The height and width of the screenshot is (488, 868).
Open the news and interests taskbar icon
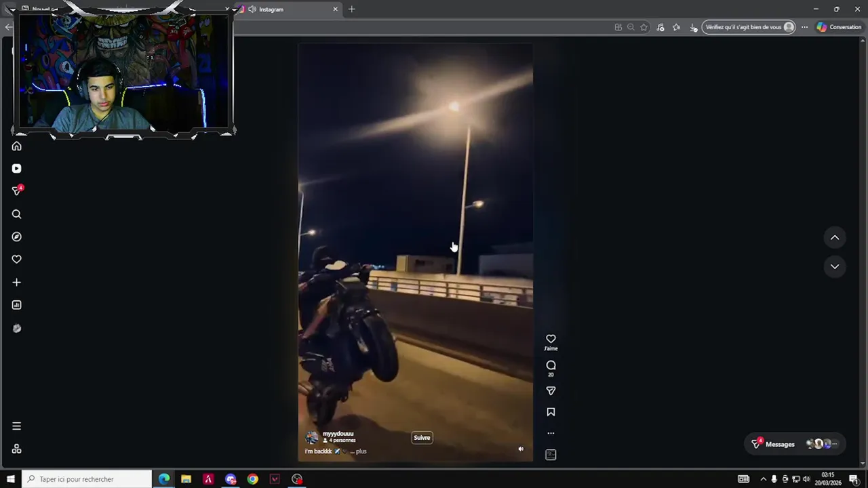point(743,479)
